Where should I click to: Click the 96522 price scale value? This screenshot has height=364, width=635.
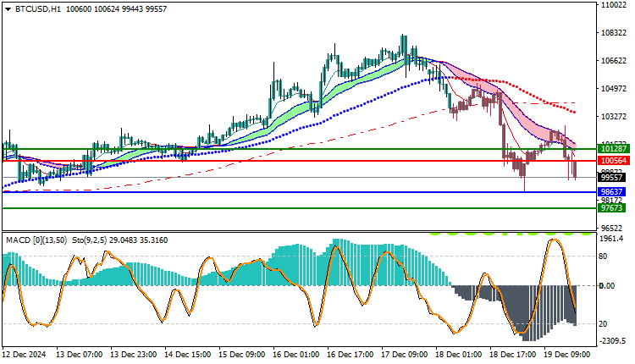611,229
